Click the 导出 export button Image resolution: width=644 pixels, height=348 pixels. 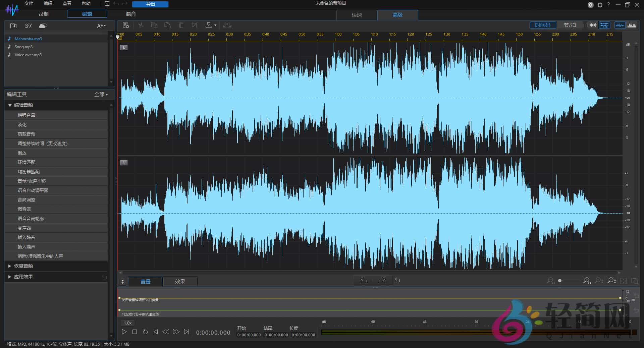(150, 4)
